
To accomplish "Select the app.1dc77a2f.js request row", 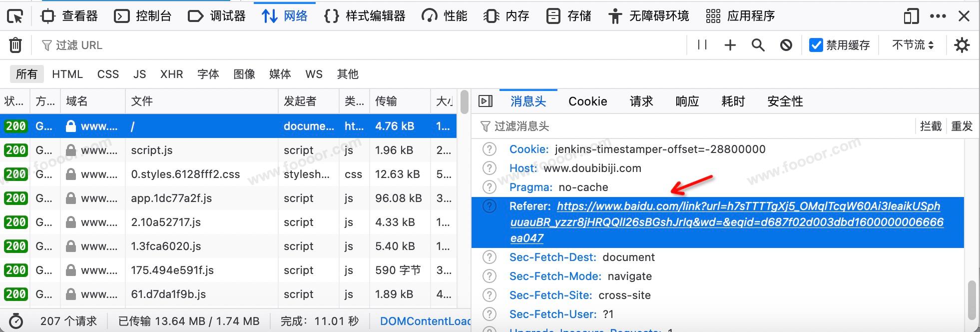I will pyautogui.click(x=171, y=198).
